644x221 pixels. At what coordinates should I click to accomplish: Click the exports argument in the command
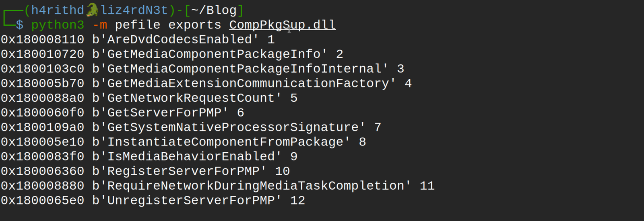point(195,25)
